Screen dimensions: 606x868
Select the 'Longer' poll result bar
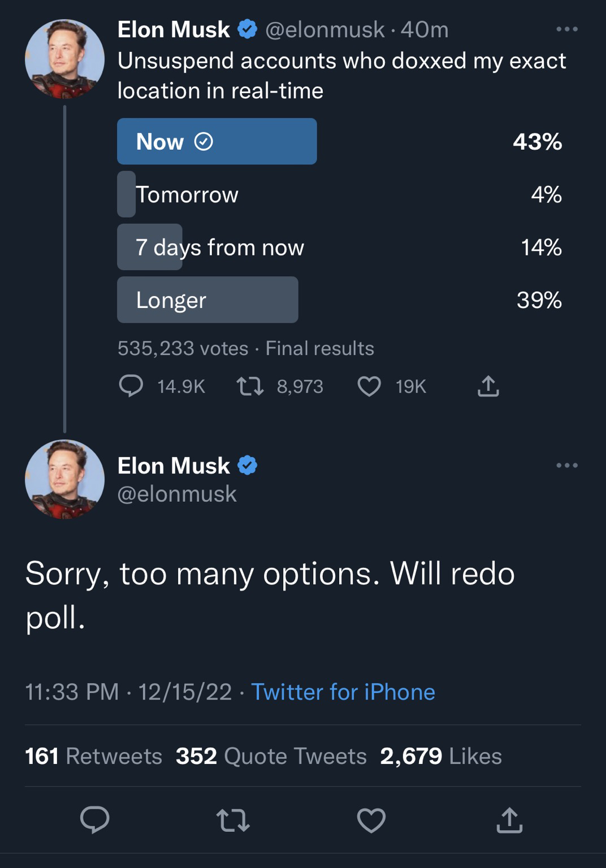pos(207,300)
